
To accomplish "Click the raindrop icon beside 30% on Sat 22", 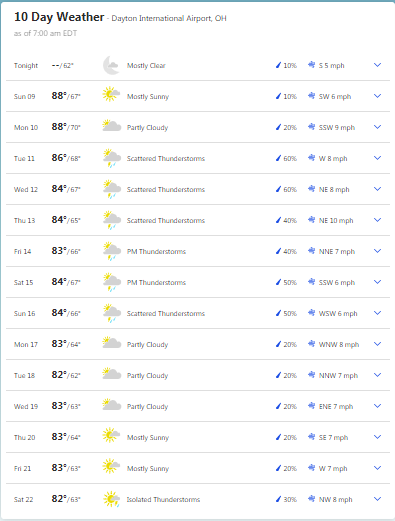I will click(x=278, y=499).
